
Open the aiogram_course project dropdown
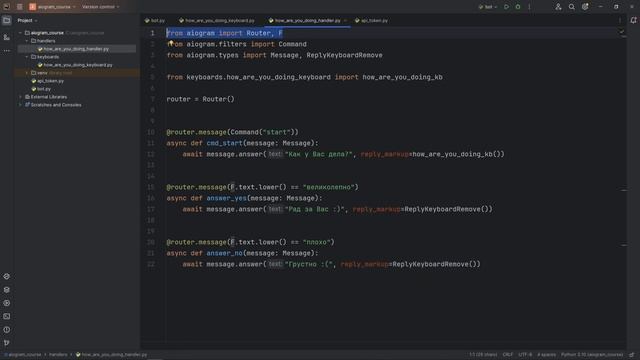point(52,7)
